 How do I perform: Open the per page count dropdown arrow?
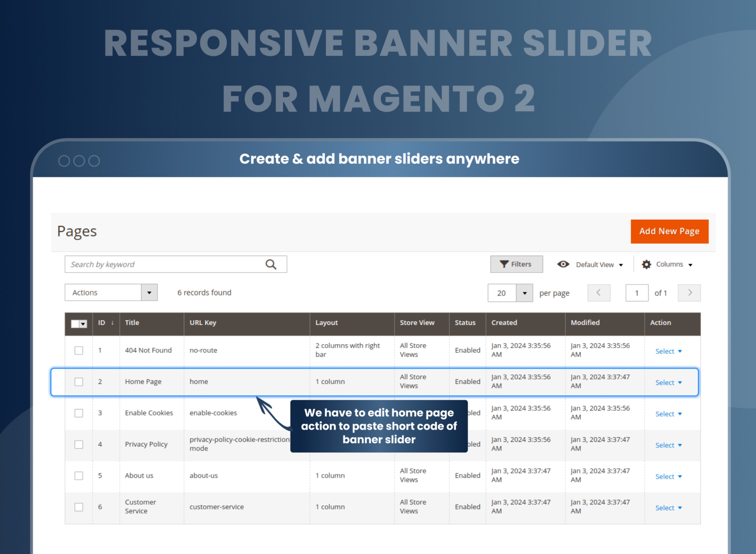(x=524, y=293)
